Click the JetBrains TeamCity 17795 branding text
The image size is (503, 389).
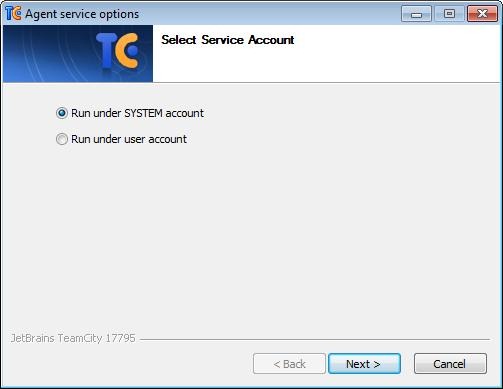[73, 338]
